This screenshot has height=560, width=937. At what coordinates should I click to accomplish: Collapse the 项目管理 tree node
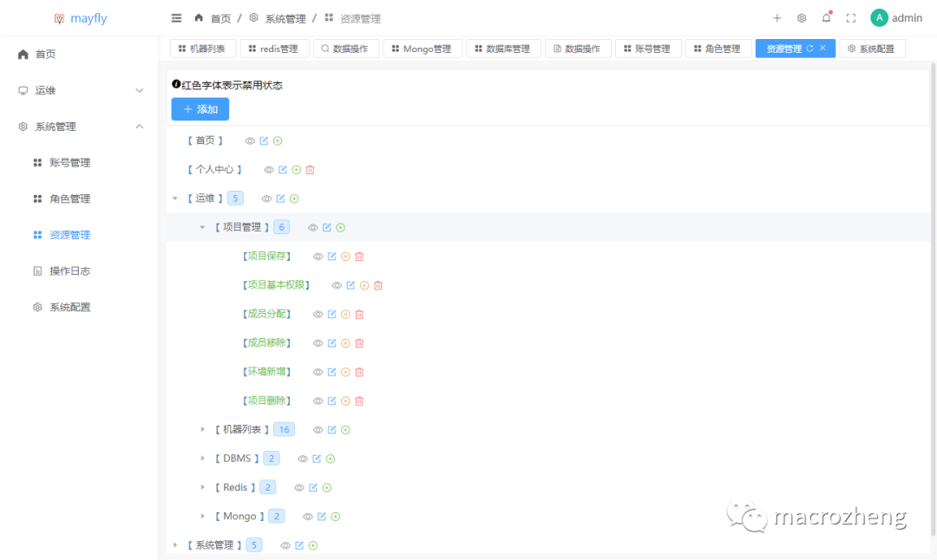pyautogui.click(x=202, y=226)
